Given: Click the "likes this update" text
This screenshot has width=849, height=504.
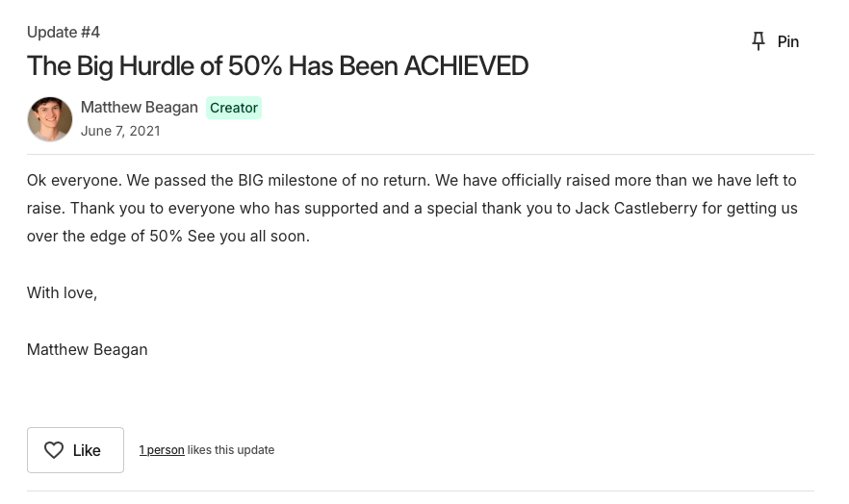Looking at the screenshot, I should (231, 449).
